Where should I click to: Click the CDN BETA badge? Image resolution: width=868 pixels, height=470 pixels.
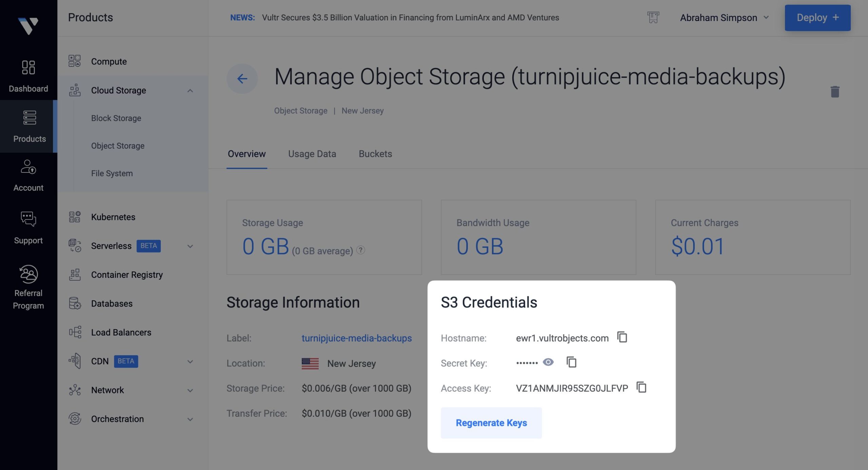(x=126, y=361)
